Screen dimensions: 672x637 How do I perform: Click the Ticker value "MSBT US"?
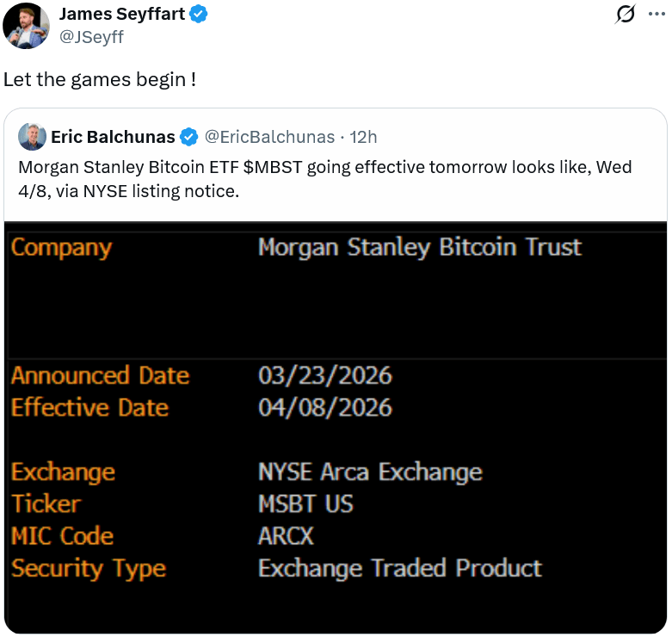(x=305, y=504)
